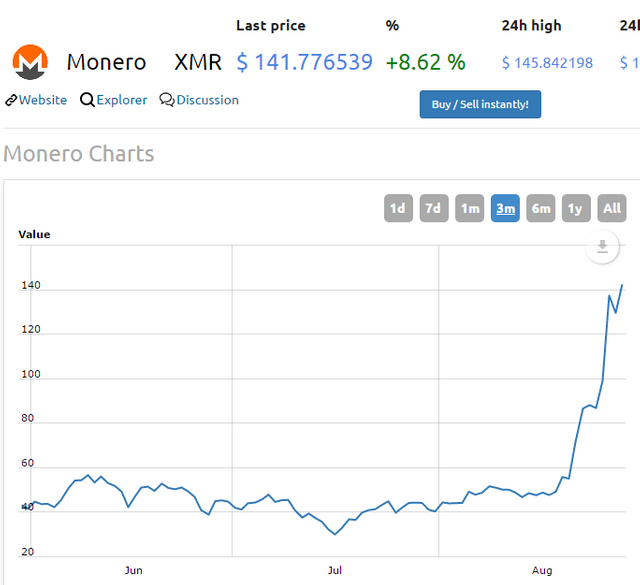The image size is (640, 585).
Task: Click the chain link icon beside Website
Action: (11, 100)
